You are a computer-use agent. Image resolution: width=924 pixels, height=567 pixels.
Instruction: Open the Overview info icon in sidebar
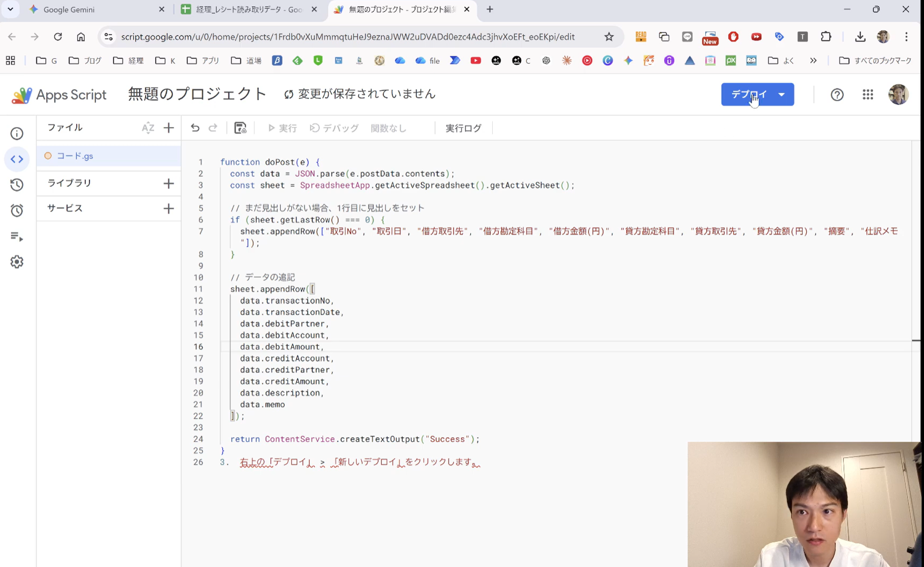(17, 134)
